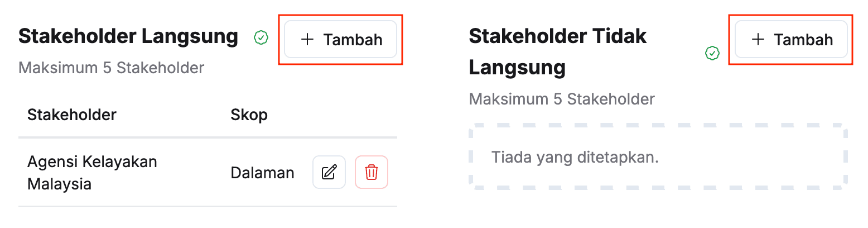Viewport: 868px width, 228px height.
Task: Click the Stakeholder column header
Action: point(72,115)
